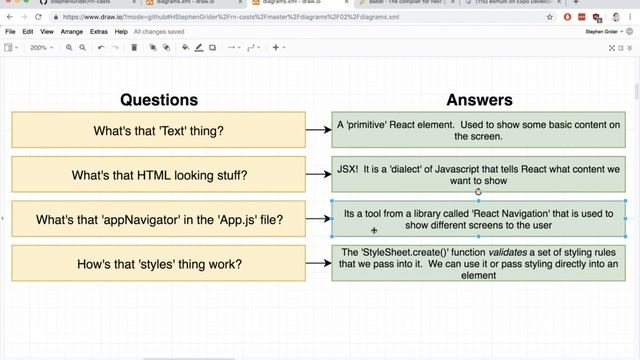
Task: Click the dark red extension icon with badge
Action: (597, 18)
